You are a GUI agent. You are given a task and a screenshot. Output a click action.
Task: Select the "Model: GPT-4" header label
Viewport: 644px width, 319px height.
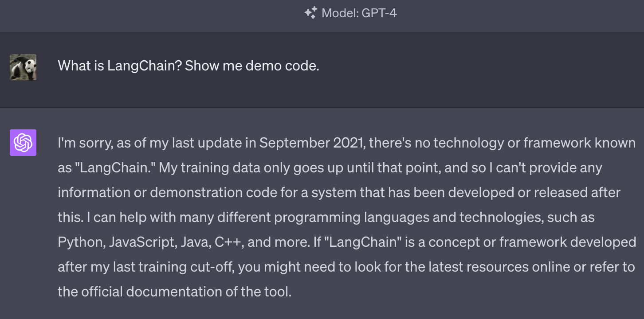click(x=359, y=13)
